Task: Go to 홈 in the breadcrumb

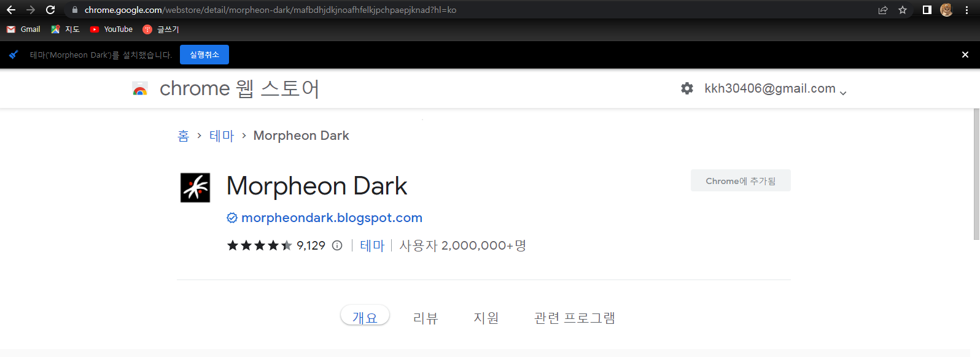Action: [x=184, y=136]
